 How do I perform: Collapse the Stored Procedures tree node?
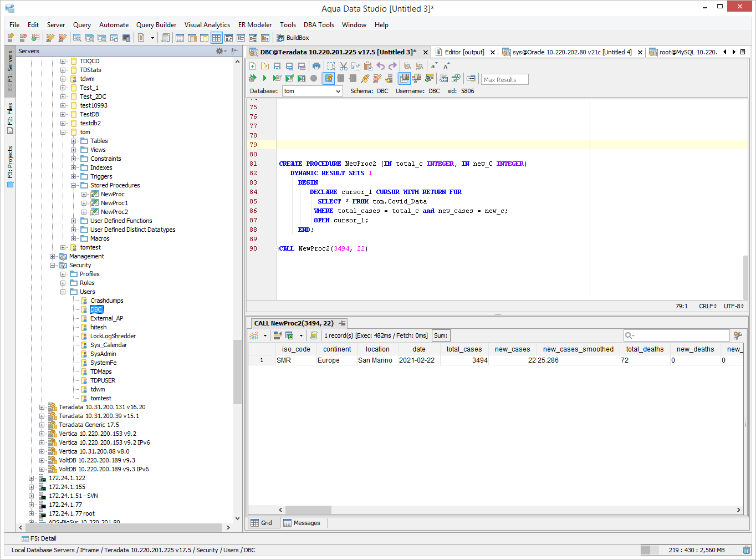click(74, 185)
